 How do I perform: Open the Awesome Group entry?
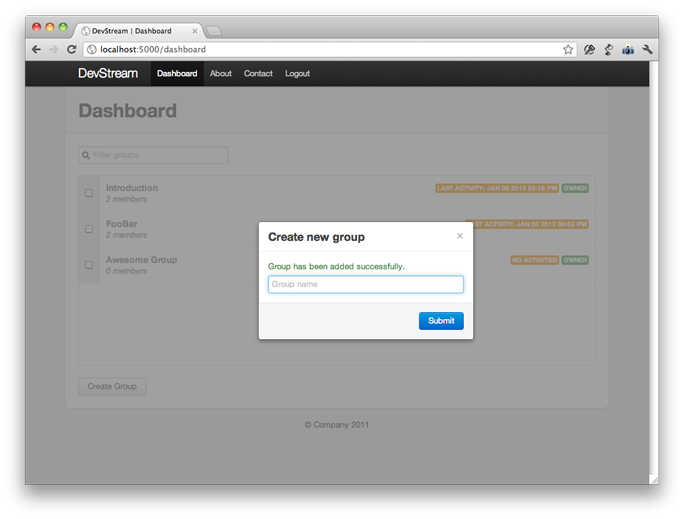click(141, 260)
